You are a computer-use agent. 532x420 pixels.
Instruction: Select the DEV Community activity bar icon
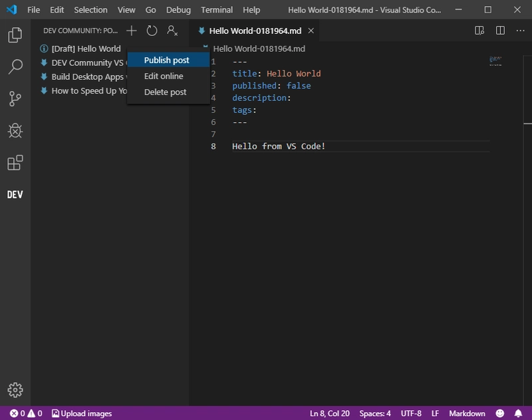coord(15,195)
